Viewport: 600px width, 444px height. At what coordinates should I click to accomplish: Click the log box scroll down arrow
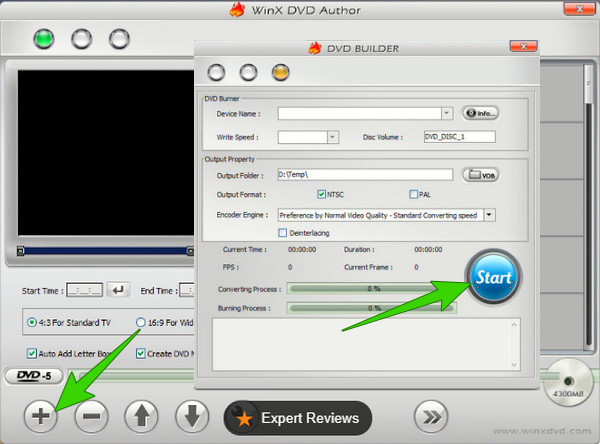[514, 364]
